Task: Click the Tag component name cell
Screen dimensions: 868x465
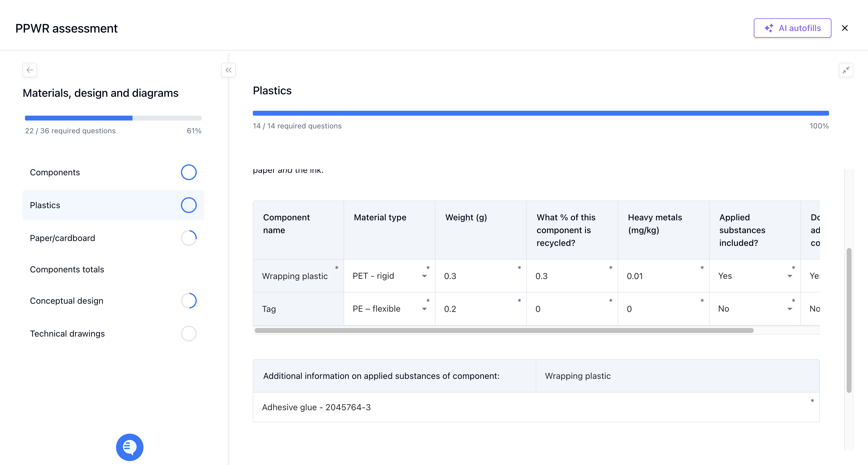Action: (298, 309)
